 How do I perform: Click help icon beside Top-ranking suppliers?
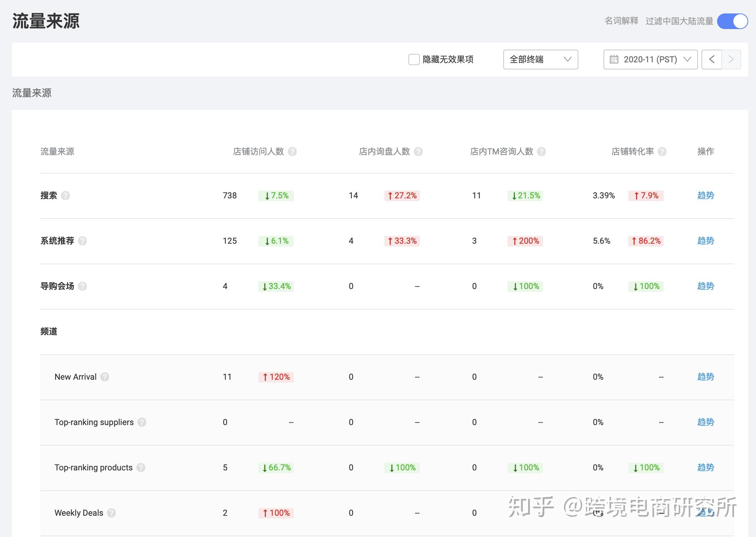tap(142, 422)
